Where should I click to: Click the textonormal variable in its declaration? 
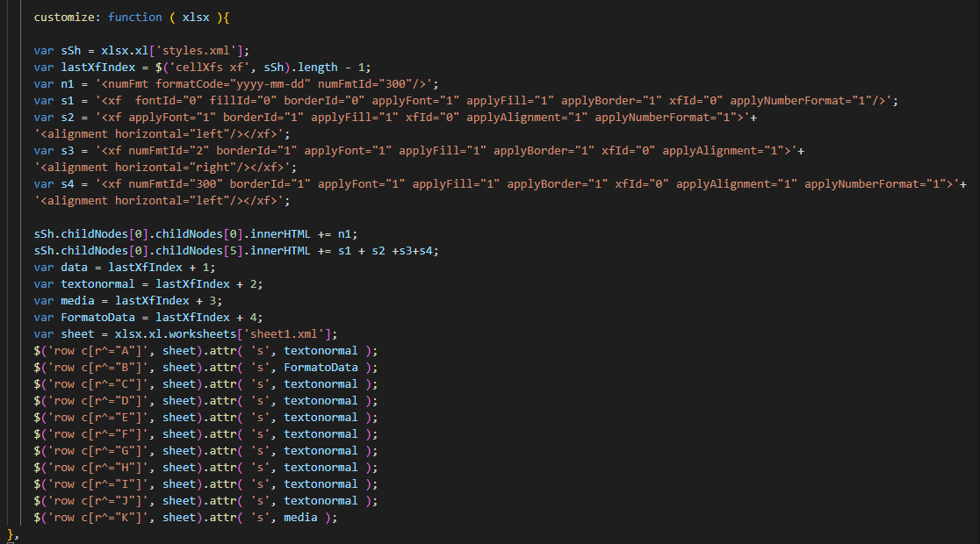coord(102,284)
